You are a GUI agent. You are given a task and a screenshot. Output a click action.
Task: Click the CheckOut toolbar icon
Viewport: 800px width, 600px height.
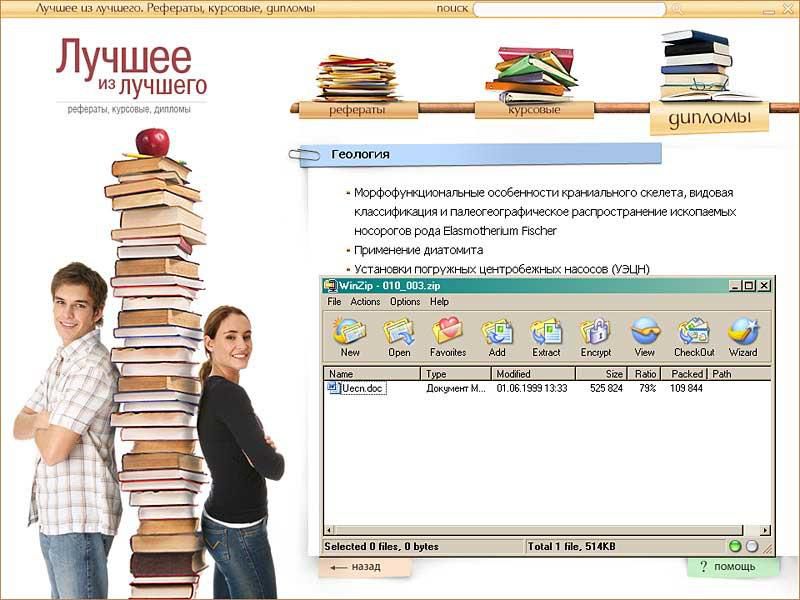(x=694, y=334)
